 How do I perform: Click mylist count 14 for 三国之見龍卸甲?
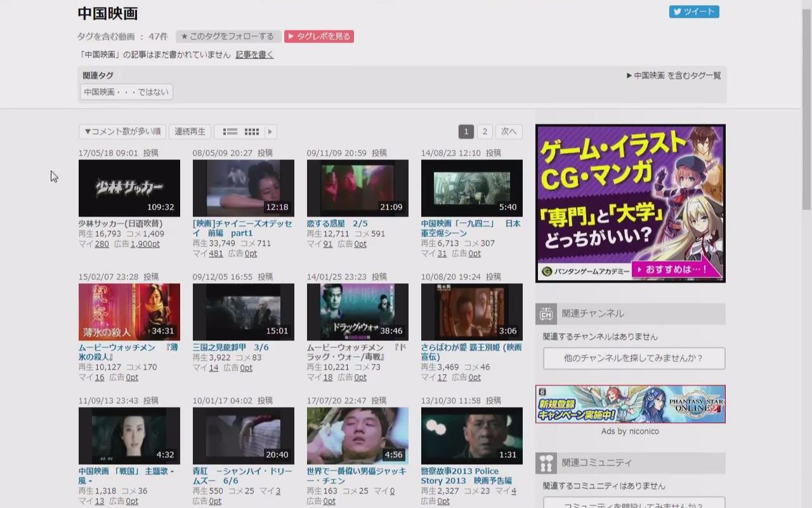[213, 368]
